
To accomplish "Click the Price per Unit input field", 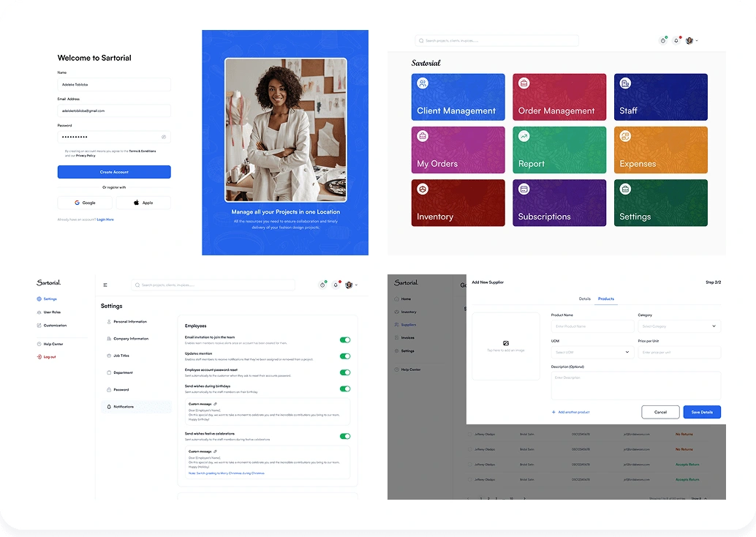I will 678,352.
